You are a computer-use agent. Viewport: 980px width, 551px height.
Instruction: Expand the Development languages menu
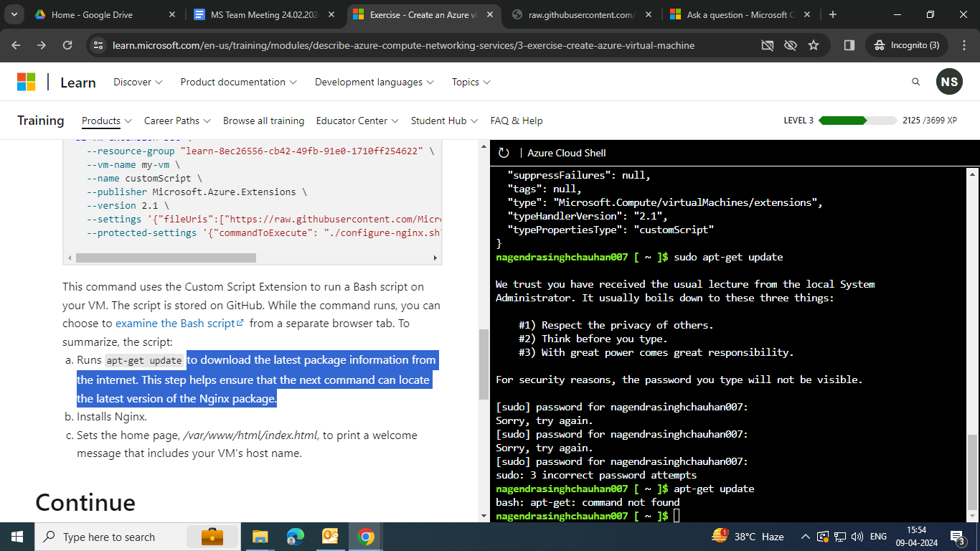point(374,82)
